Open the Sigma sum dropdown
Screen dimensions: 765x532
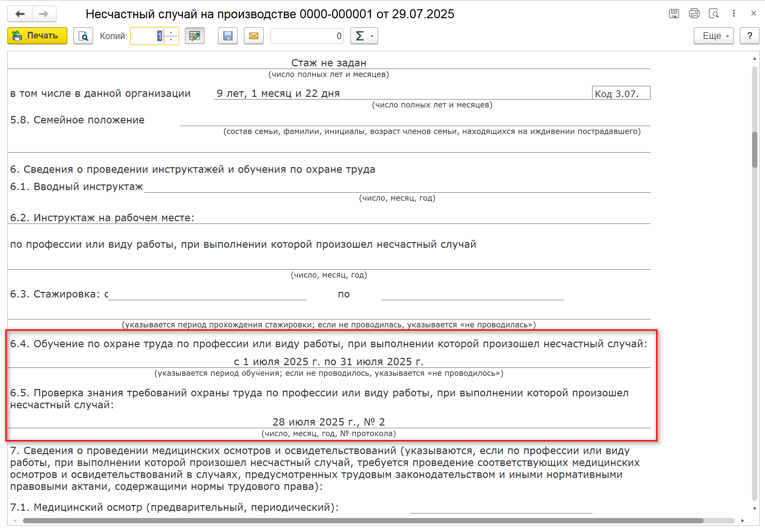364,35
